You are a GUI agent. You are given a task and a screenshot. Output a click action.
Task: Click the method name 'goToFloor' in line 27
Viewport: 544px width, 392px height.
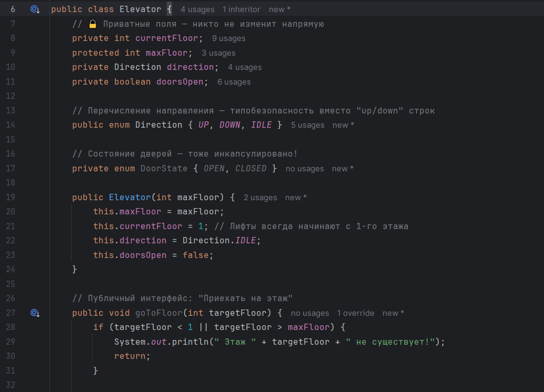pos(158,313)
